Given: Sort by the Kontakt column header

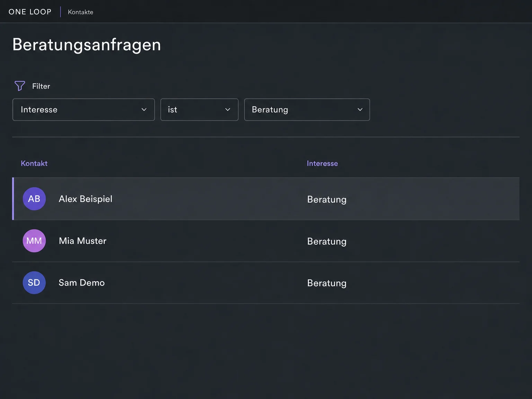Looking at the screenshot, I should point(34,163).
